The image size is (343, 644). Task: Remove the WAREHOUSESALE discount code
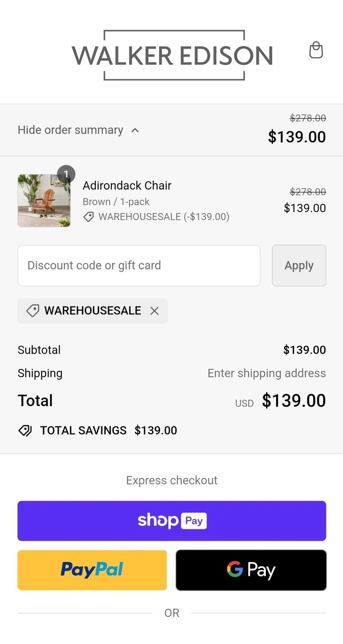[154, 311]
